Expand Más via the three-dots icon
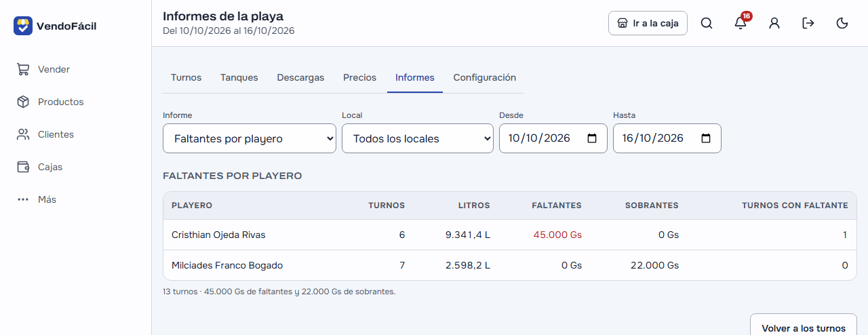Image resolution: width=868 pixels, height=335 pixels. point(23,199)
